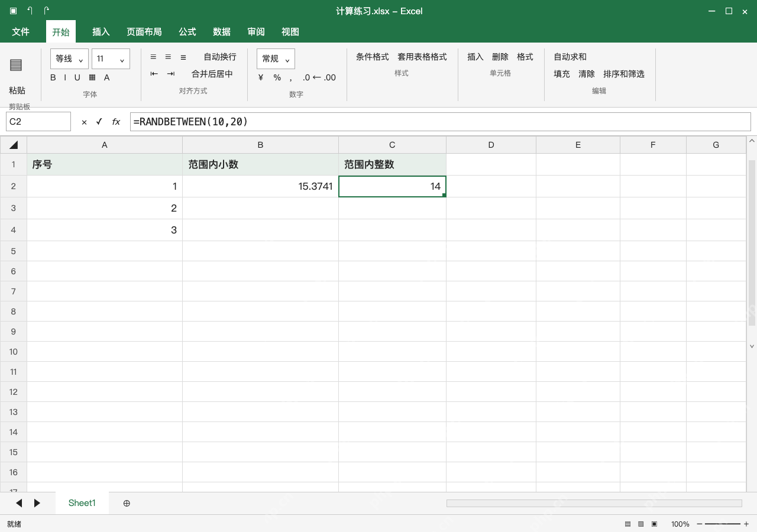
Task: Open the 条件格式 conditional formatting menu
Action: 373,57
